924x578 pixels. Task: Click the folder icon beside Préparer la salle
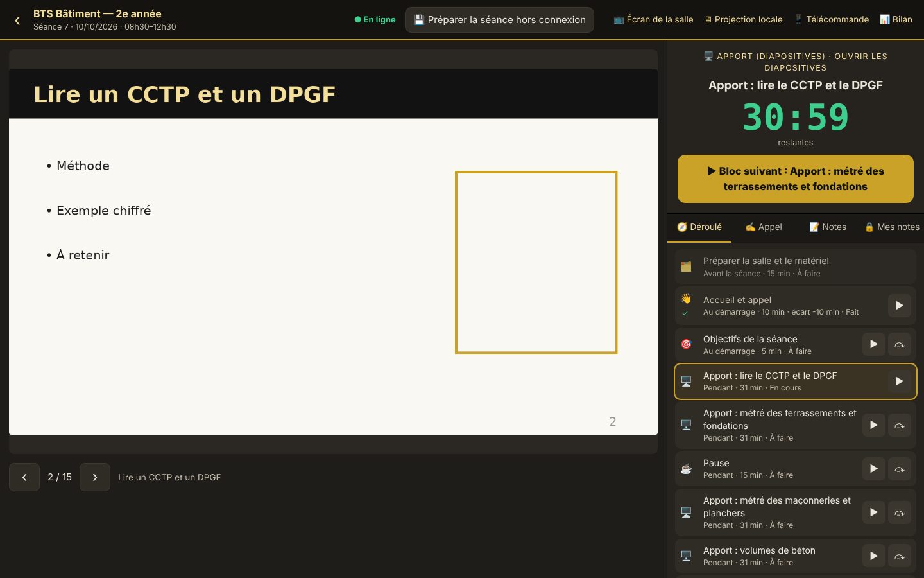[686, 267]
